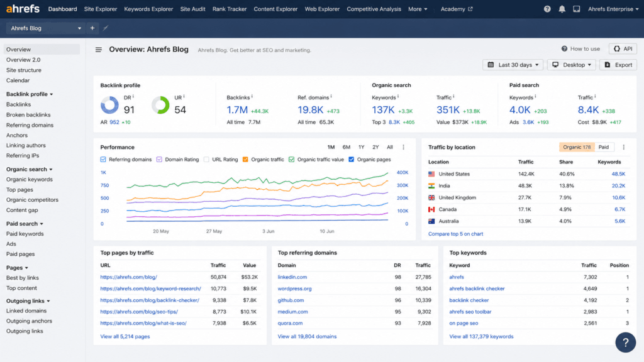This screenshot has height=362, width=644.
Task: Enable URL Rating checkbox
Action: [206, 159]
